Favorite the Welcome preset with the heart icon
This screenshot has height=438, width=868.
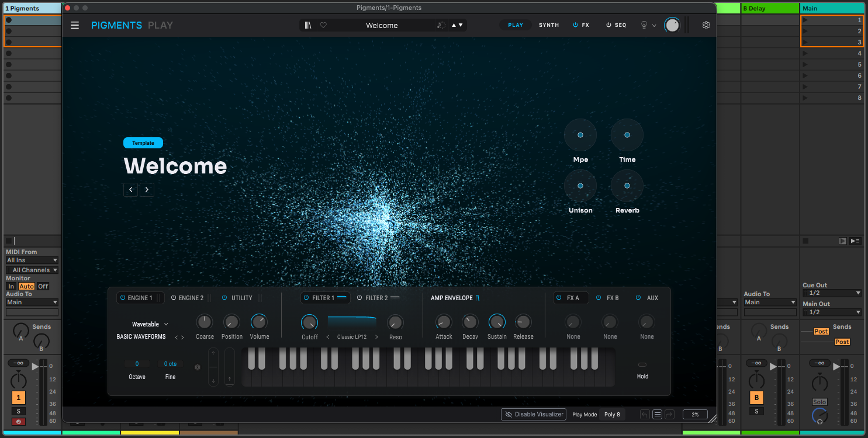coord(323,25)
